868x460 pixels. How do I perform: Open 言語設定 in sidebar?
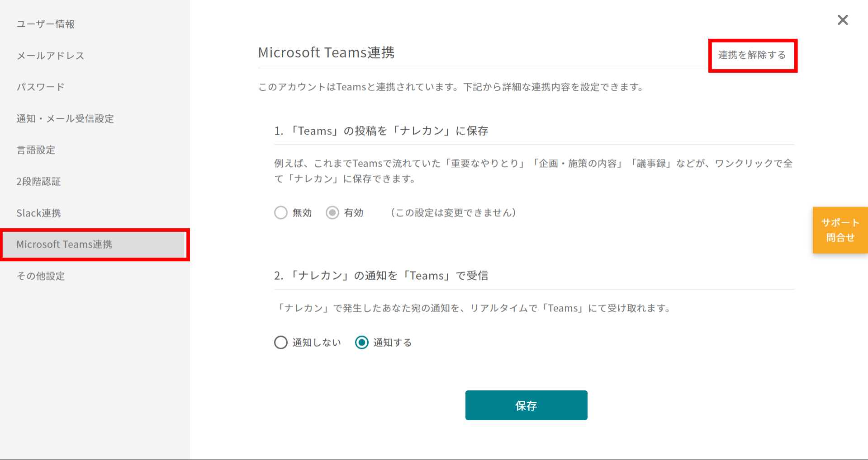pyautogui.click(x=36, y=150)
